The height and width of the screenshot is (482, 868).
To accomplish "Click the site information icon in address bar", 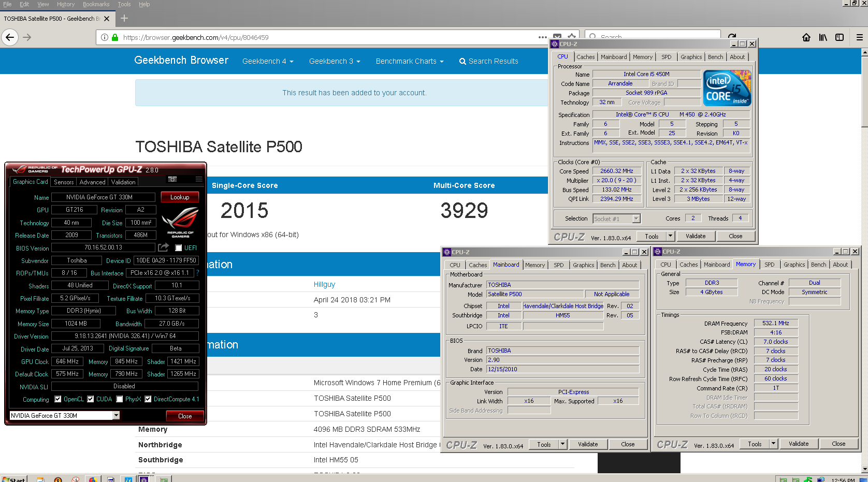I will 105,37.
